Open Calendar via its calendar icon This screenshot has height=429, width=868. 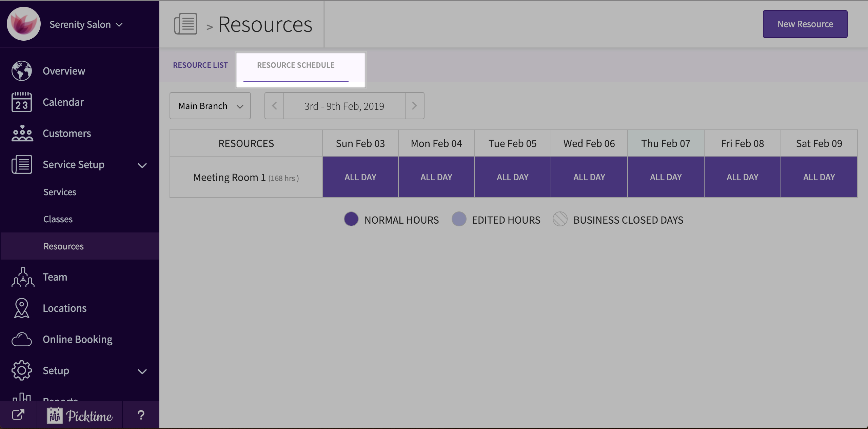[22, 102]
